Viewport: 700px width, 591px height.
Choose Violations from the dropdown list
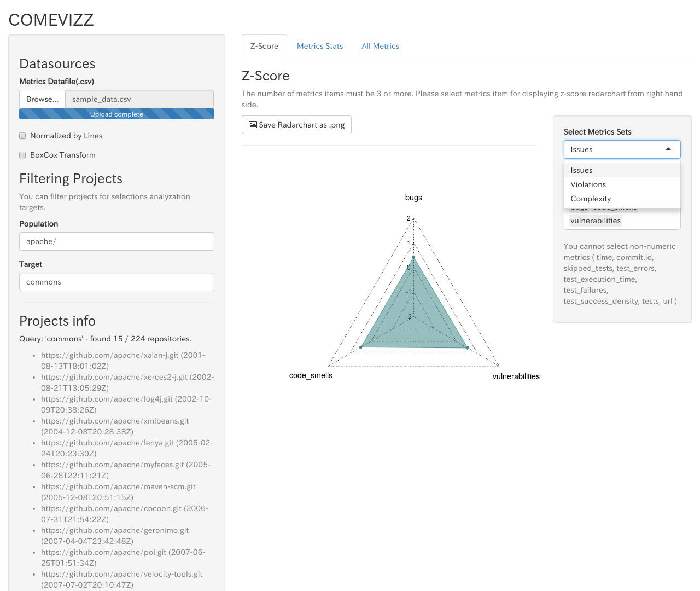pos(622,184)
